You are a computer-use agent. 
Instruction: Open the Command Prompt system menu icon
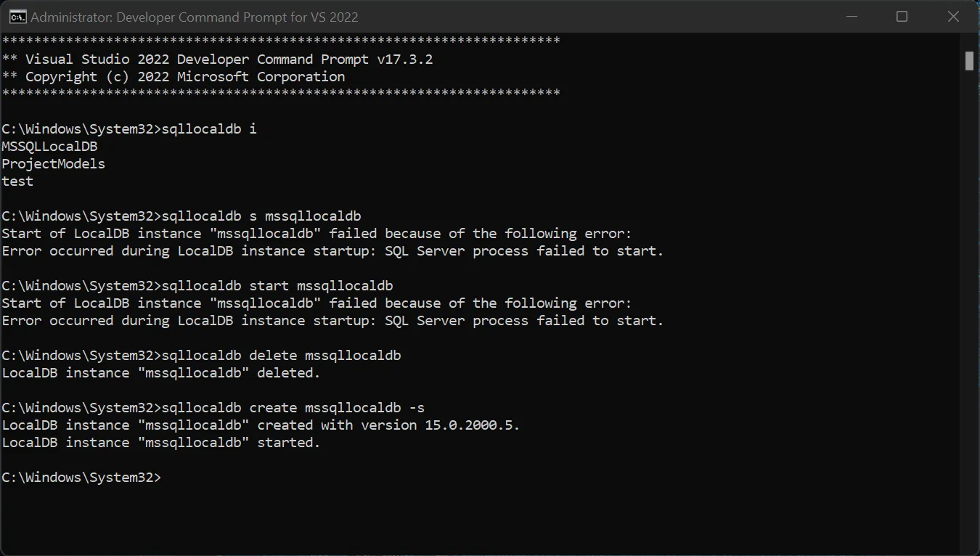(18, 17)
